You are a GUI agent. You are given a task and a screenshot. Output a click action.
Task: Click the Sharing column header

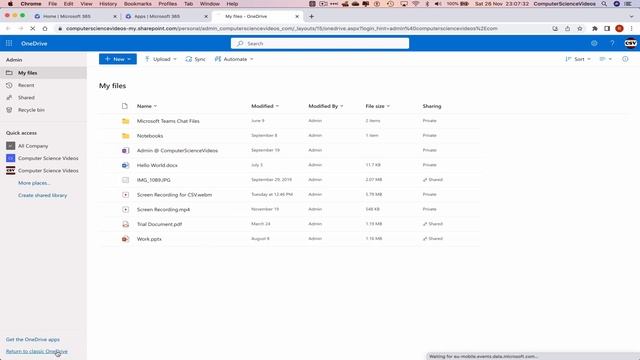pyautogui.click(x=431, y=106)
